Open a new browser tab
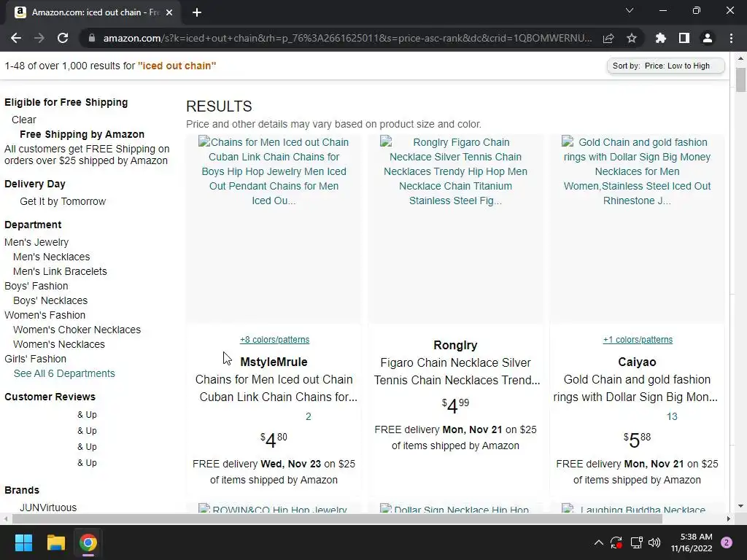747x560 pixels. coord(197,12)
